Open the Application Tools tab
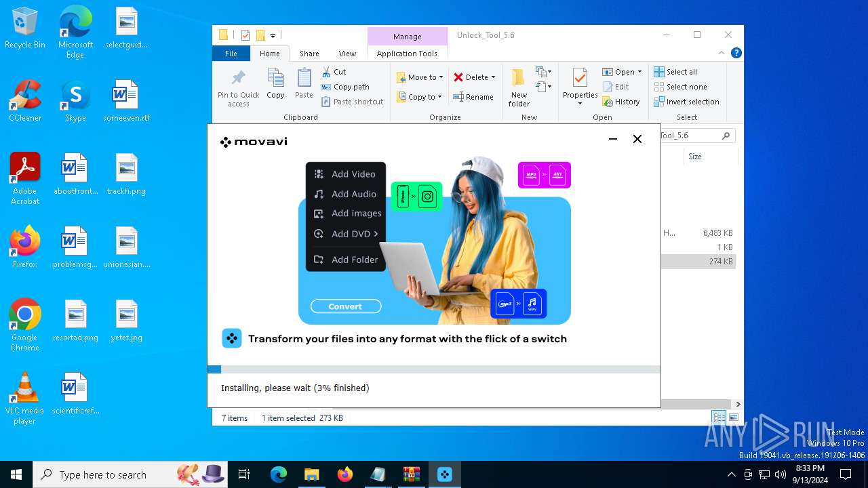 [x=407, y=54]
